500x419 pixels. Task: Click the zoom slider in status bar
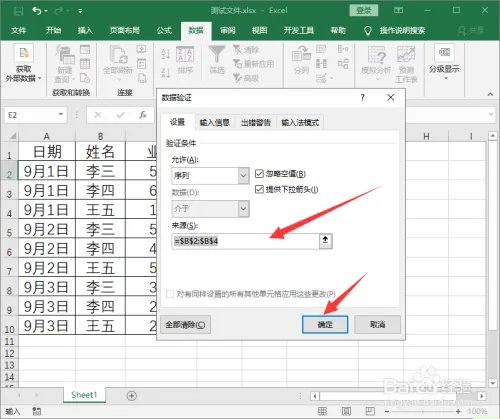point(422,412)
